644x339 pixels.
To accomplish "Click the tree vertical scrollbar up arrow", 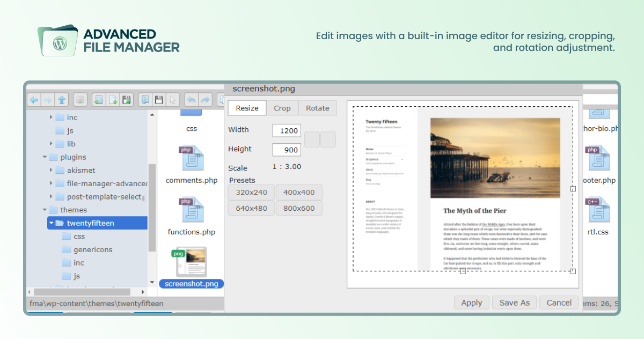I will pos(152,114).
